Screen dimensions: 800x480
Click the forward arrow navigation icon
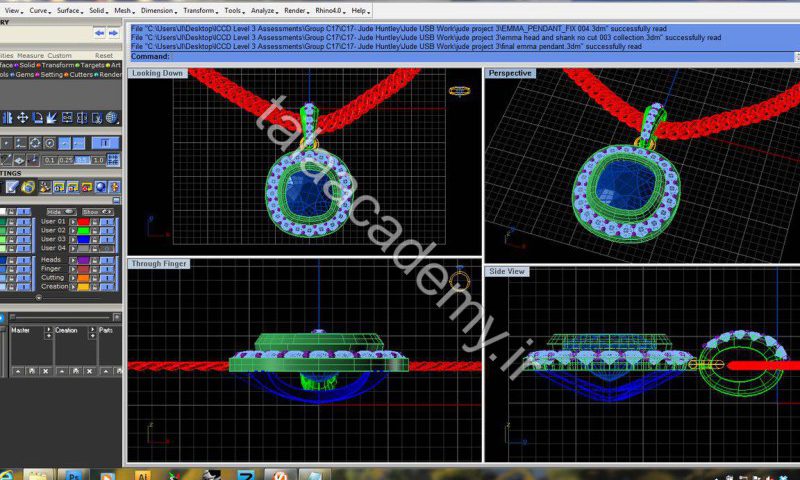tap(114, 33)
